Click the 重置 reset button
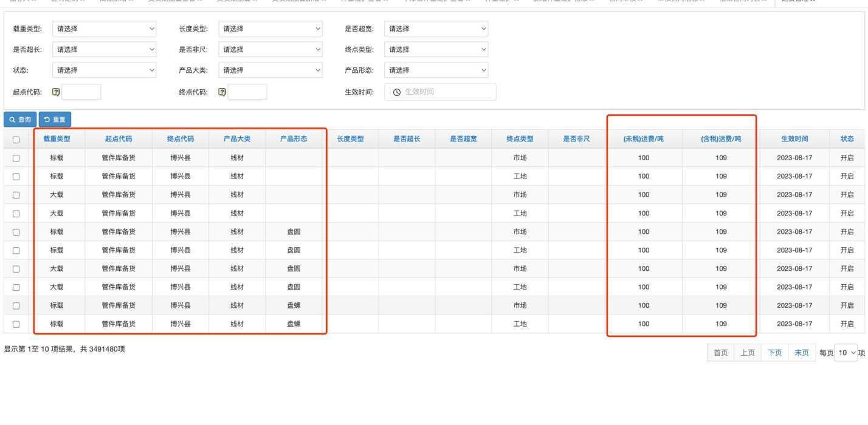Image resolution: width=868 pixels, height=425 pixels. click(x=55, y=120)
